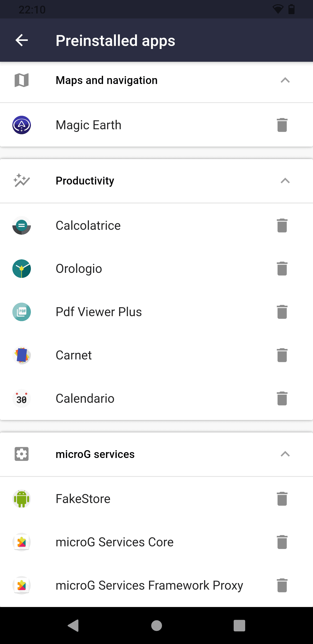Delete Calendario using the trash icon
The height and width of the screenshot is (644, 313).
pyautogui.click(x=282, y=398)
